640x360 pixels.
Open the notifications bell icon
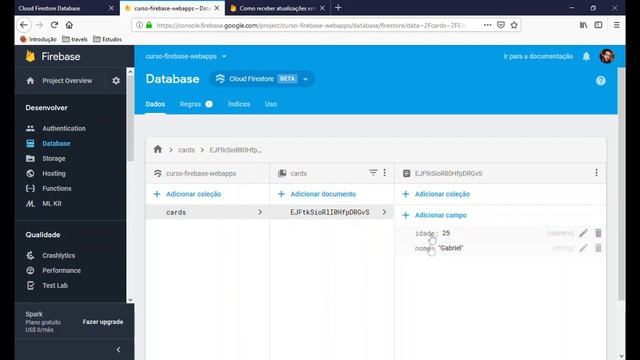(586, 56)
